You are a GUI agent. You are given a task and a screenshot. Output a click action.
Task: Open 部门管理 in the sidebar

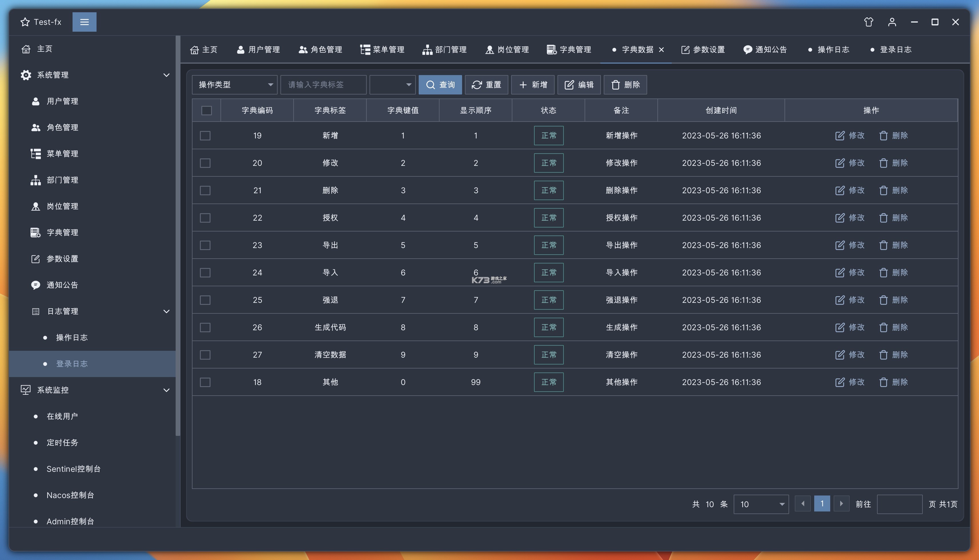click(92, 180)
